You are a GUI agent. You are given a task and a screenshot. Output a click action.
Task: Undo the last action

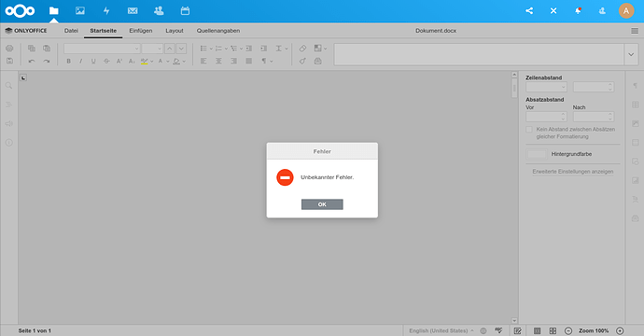pos(32,62)
